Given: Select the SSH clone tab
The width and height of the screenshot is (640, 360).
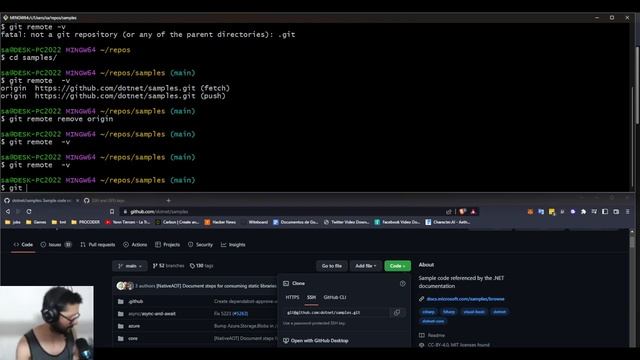Looking at the screenshot, I should pyautogui.click(x=311, y=297).
